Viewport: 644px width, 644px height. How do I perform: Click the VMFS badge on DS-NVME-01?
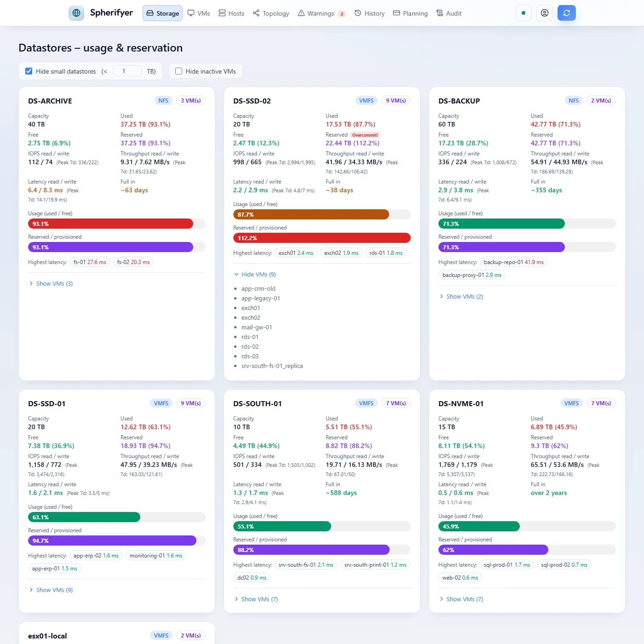(x=571, y=403)
